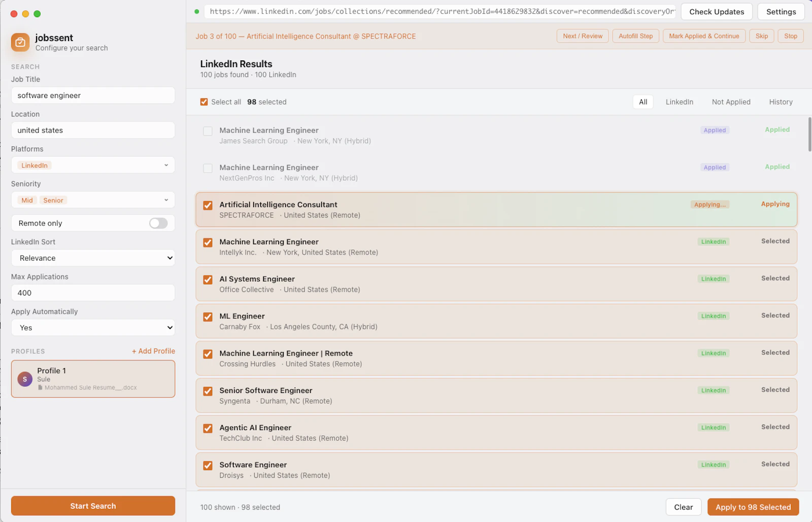The width and height of the screenshot is (812, 522).
Task: Click the + Add Profile link
Action: coord(153,351)
